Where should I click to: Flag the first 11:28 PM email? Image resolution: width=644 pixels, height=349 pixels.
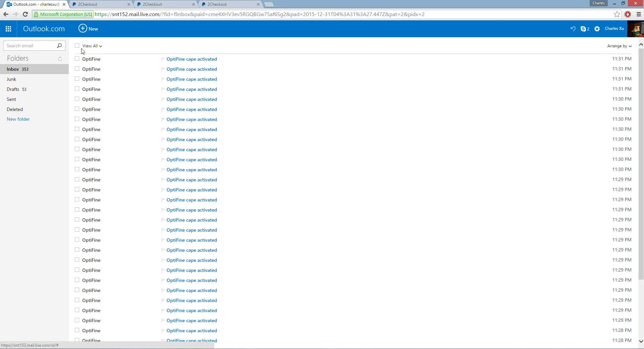(163, 331)
